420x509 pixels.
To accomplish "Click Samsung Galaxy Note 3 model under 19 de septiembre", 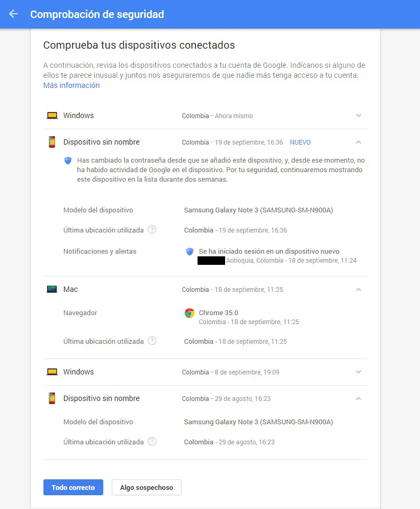I will (258, 210).
